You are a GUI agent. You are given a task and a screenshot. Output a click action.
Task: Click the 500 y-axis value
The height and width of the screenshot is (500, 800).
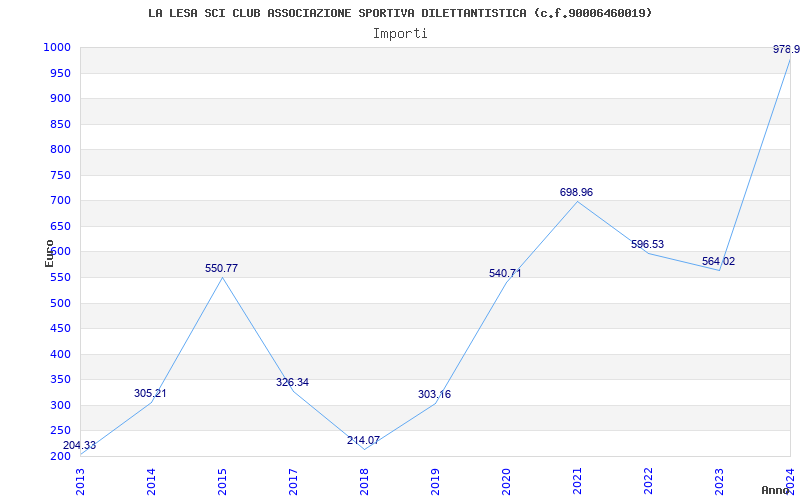tap(60, 304)
